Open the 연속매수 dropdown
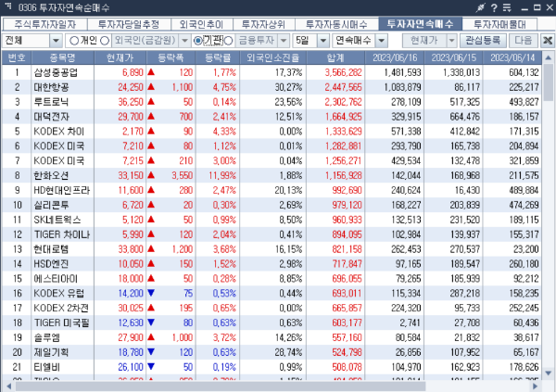 click(381, 41)
